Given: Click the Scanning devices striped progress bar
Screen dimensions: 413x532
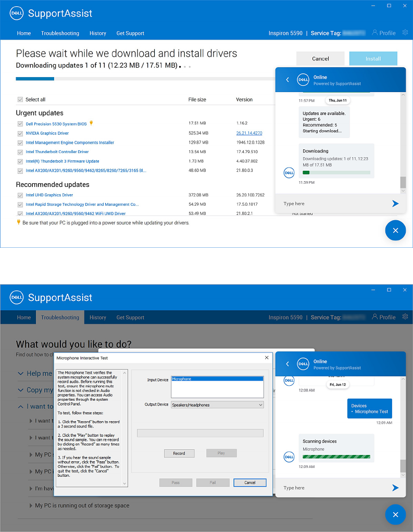Looking at the screenshot, I should [336, 457].
